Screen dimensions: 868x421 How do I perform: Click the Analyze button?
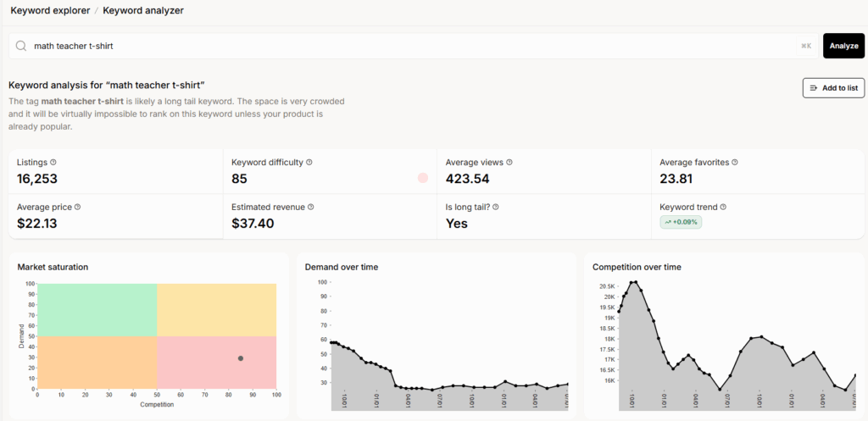pyautogui.click(x=843, y=46)
